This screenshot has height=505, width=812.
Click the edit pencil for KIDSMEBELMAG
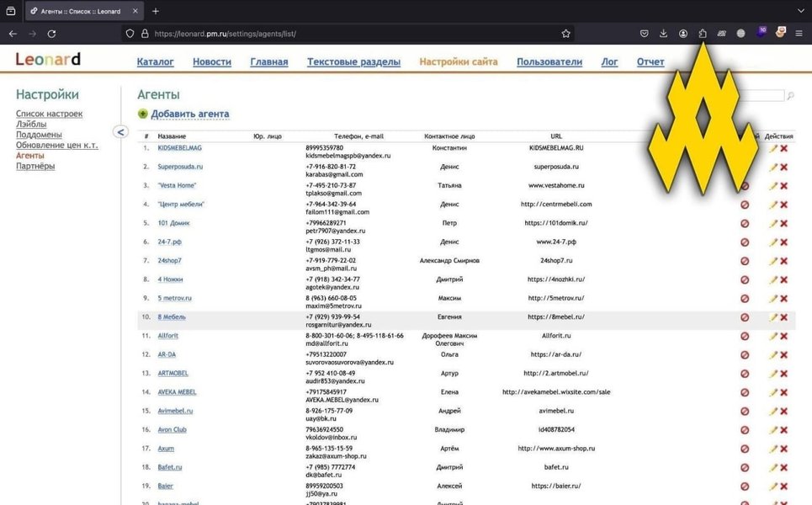pyautogui.click(x=773, y=148)
